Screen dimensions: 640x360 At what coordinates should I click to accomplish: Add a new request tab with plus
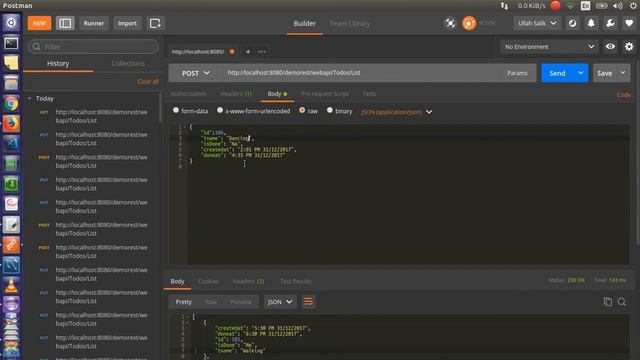pyautogui.click(x=247, y=52)
